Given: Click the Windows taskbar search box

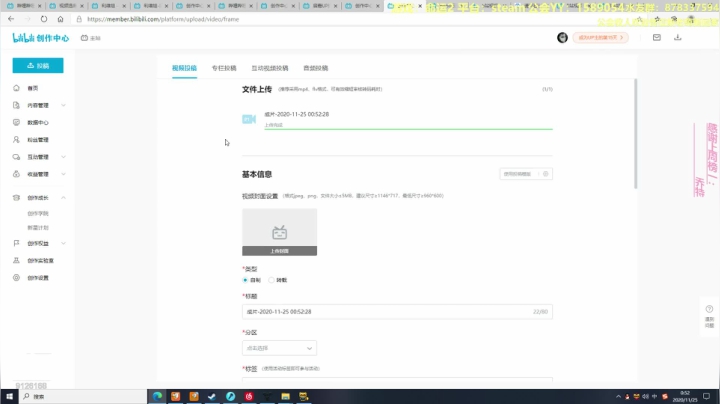Looking at the screenshot, I should point(83,396).
